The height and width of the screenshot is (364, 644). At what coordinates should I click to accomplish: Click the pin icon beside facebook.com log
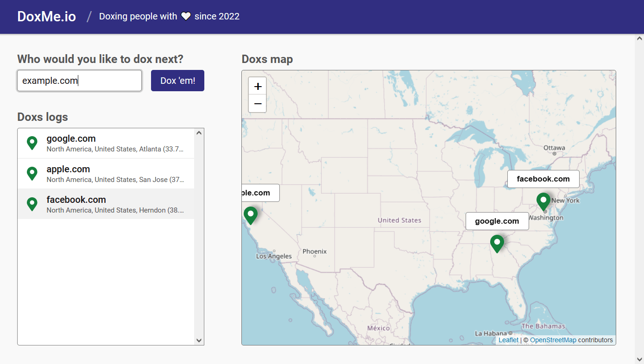(x=32, y=204)
